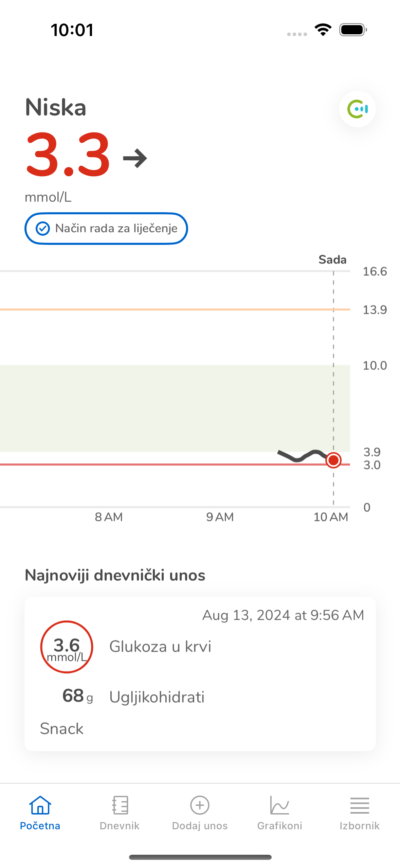
Task: Tap the Sada marker label above graph
Action: point(332,260)
